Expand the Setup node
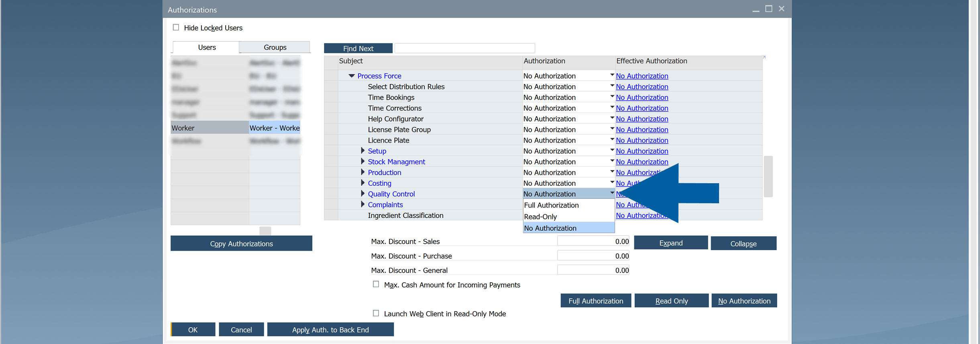The width and height of the screenshot is (980, 344). (x=363, y=151)
